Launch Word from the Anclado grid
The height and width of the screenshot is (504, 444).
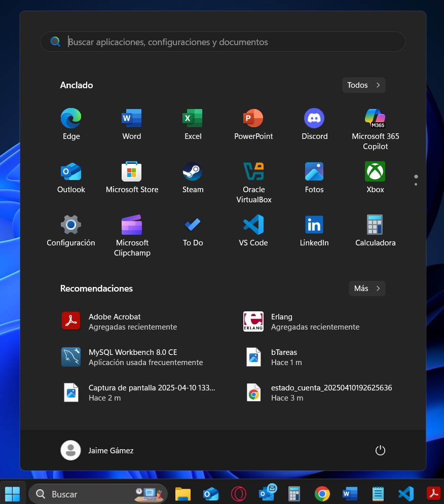(x=132, y=124)
